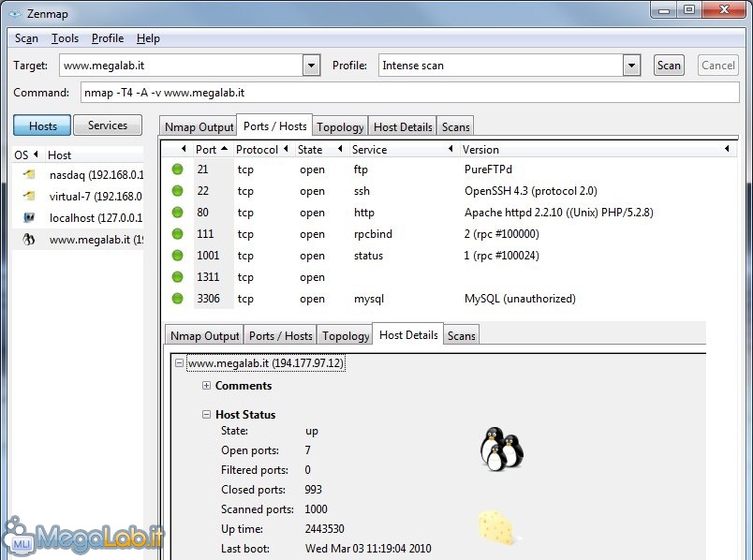The height and width of the screenshot is (560, 753).
Task: Click the PureFTPd version cell
Action: tap(488, 169)
